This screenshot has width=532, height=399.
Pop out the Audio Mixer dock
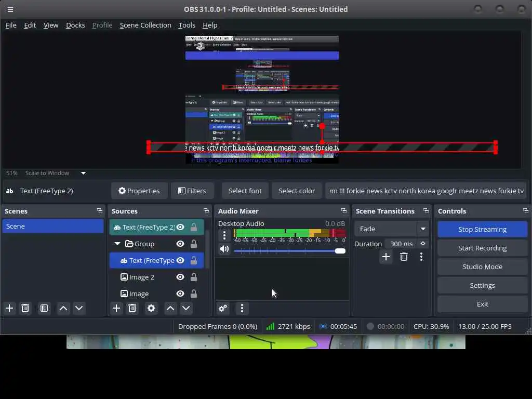click(x=344, y=210)
